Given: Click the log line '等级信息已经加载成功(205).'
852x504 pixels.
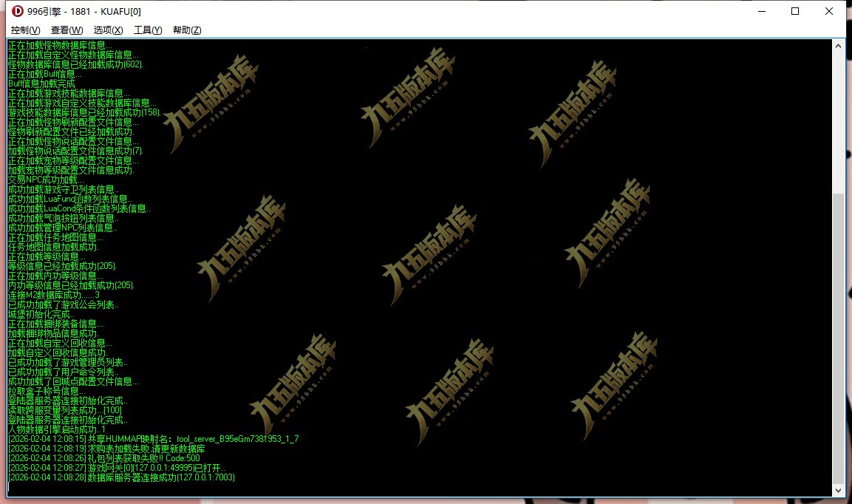Looking at the screenshot, I should pos(62,266).
